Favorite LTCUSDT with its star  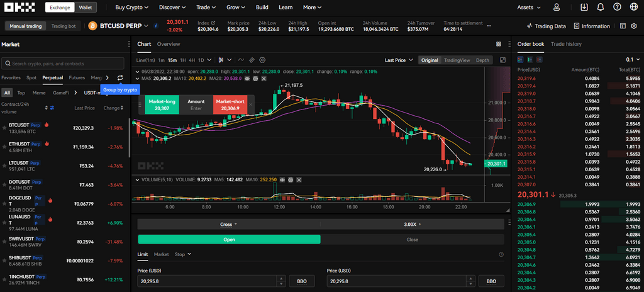click(4, 166)
